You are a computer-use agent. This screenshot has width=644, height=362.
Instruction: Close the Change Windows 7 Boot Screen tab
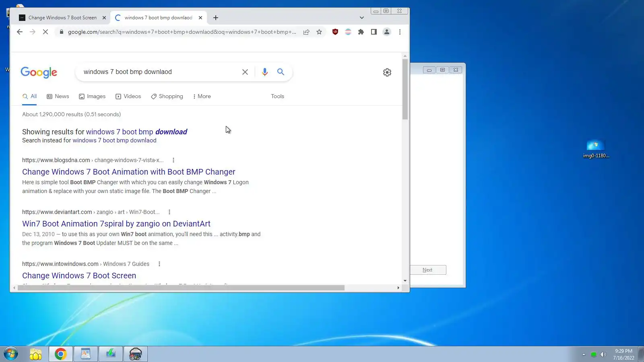click(104, 18)
